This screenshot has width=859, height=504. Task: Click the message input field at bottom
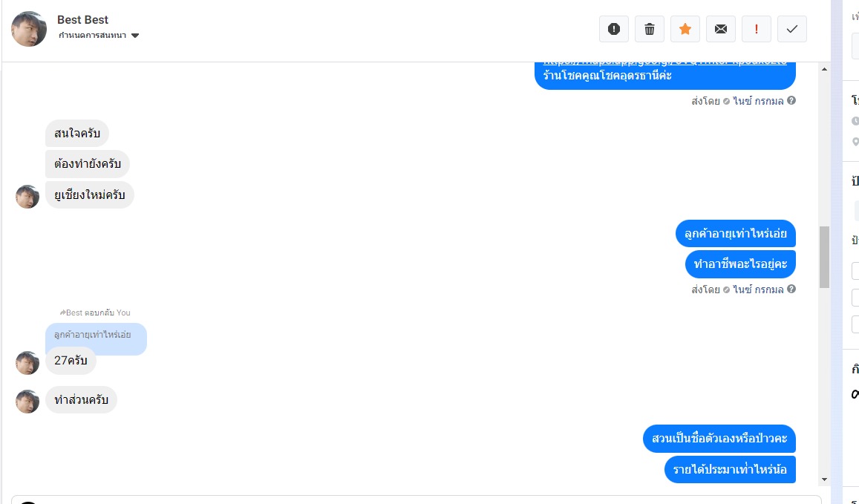[417, 500]
